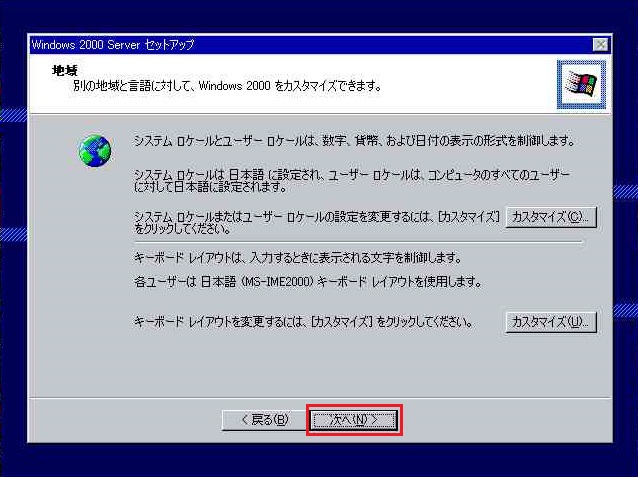Screen dimensions: 638x477
Task: Click text システム ロケールは 日本語 に設定され
Action: (352, 181)
